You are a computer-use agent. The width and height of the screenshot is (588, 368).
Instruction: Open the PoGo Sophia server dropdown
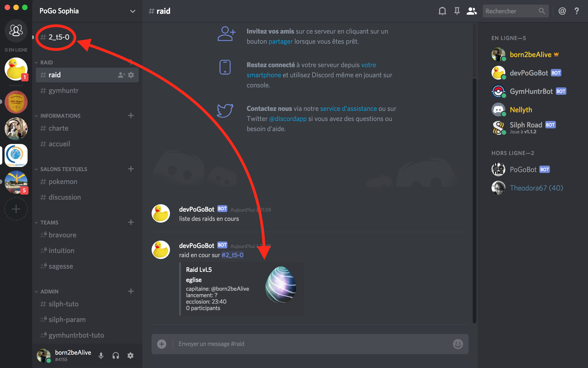click(133, 11)
